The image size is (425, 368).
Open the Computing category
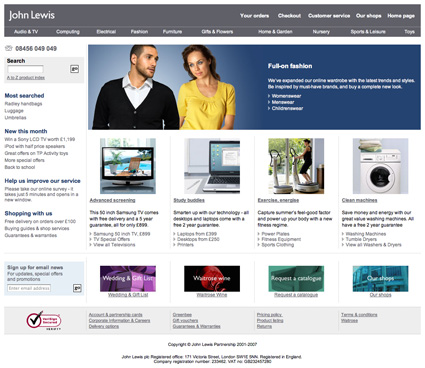pyautogui.click(x=68, y=32)
